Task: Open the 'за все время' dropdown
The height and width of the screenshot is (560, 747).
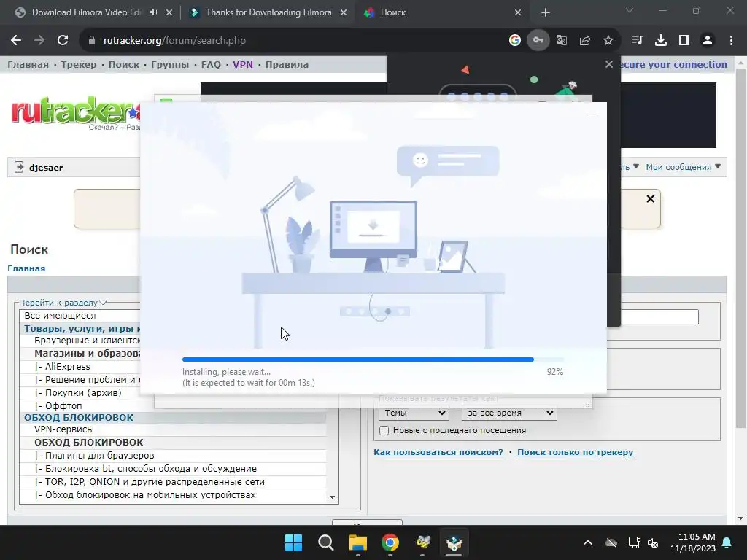Action: (x=509, y=413)
